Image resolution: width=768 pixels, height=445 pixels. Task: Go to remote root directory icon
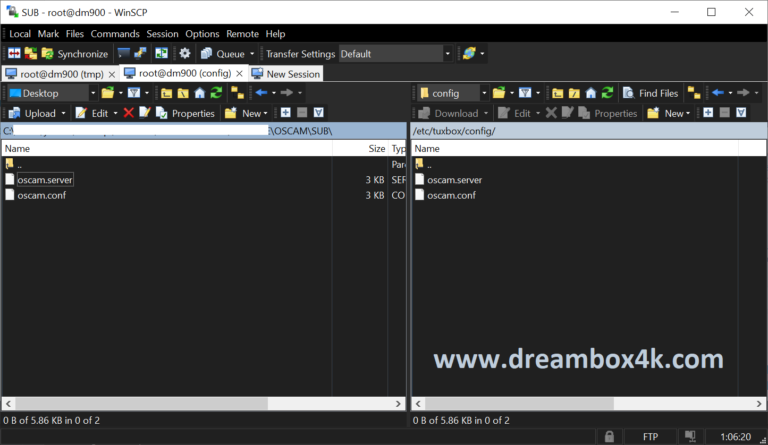pos(574,93)
